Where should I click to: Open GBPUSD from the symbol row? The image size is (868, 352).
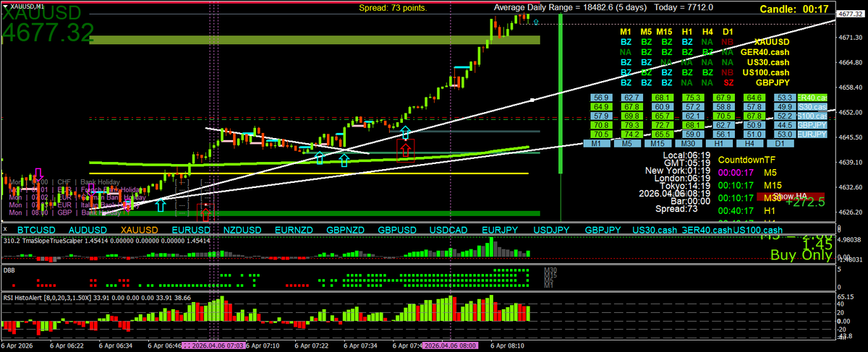[397, 229]
